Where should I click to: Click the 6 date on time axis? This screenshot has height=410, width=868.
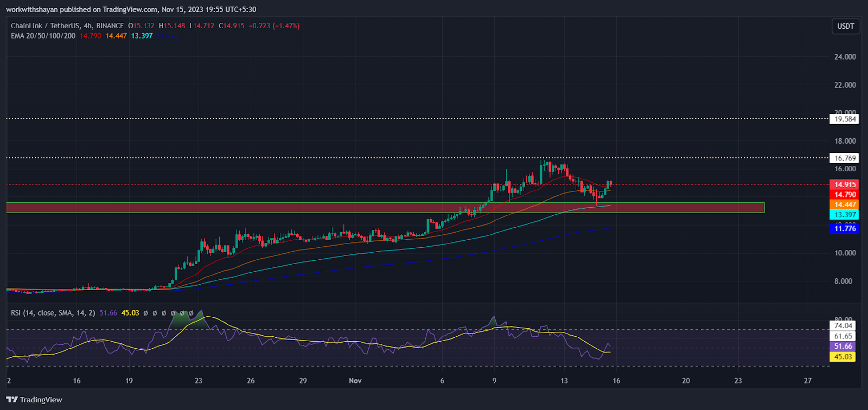[x=442, y=381]
